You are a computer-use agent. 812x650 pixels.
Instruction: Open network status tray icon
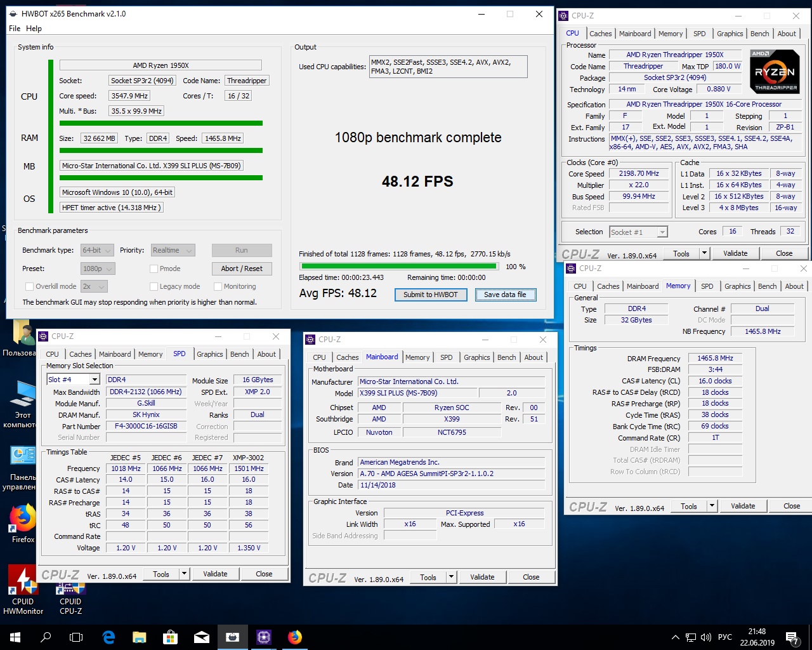[x=691, y=637]
